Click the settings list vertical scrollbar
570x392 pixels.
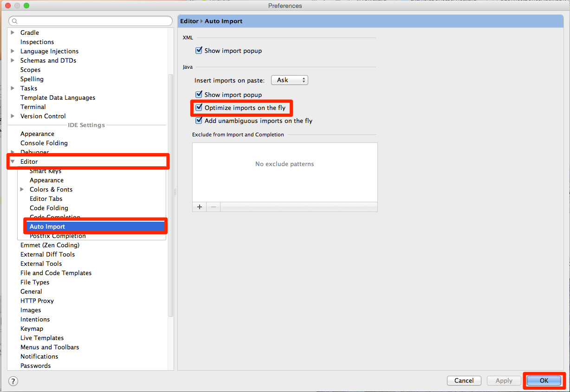tap(170, 186)
